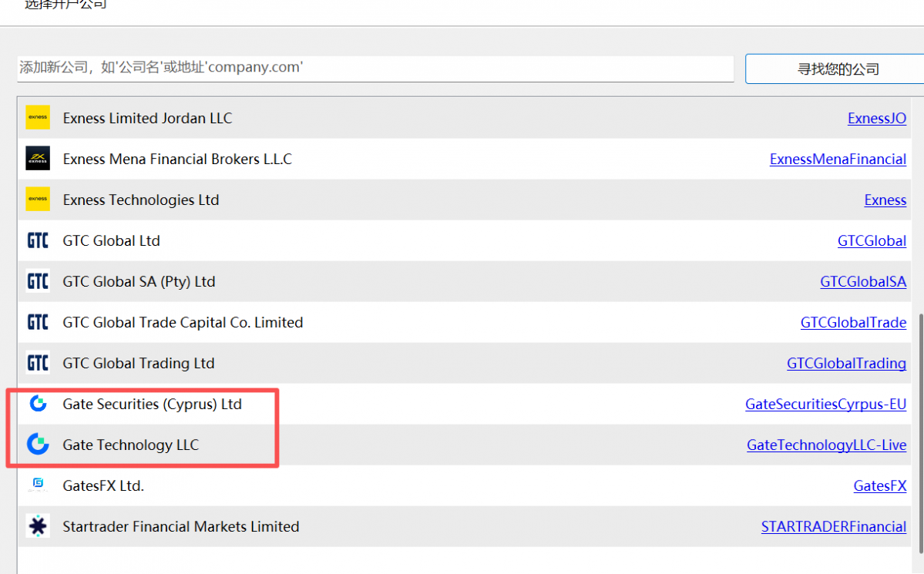924x574 pixels.
Task: Click the Exness Limited Jordan LLC logo
Action: pyautogui.click(x=38, y=117)
